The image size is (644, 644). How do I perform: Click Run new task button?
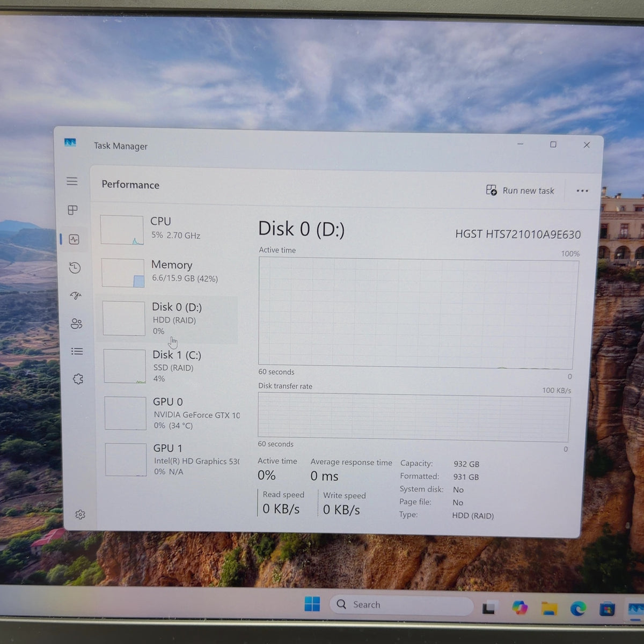520,191
